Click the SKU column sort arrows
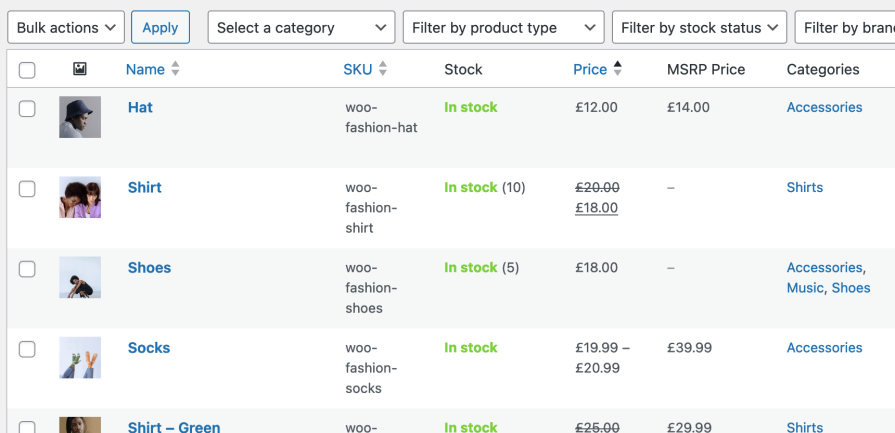Viewport: 895px width, 433px height. click(x=383, y=69)
